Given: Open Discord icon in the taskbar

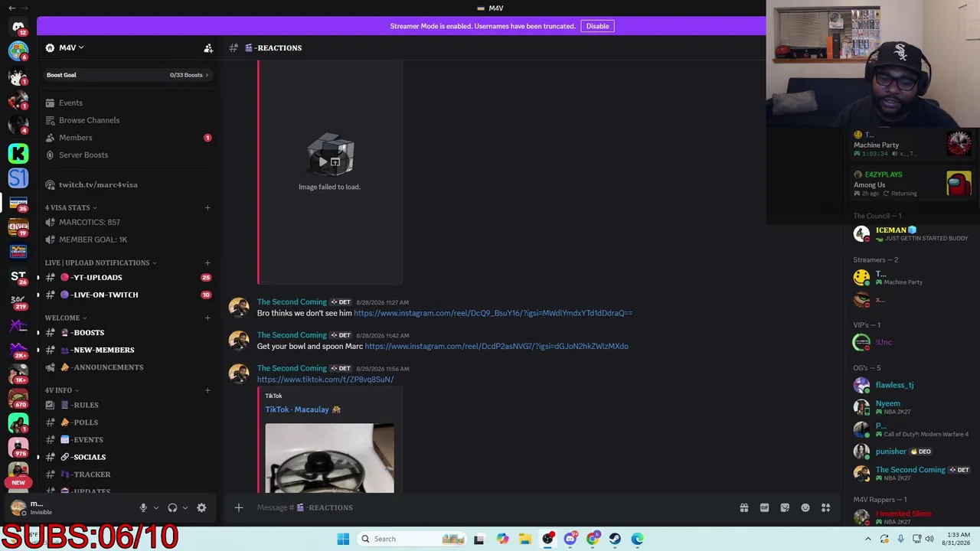Looking at the screenshot, I should [570, 539].
